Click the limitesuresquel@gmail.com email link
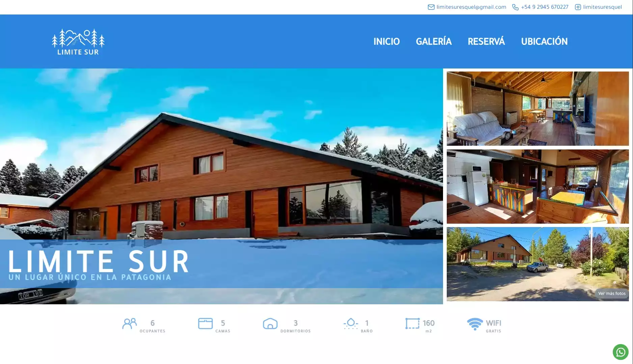The image size is (633, 364). [x=471, y=7]
